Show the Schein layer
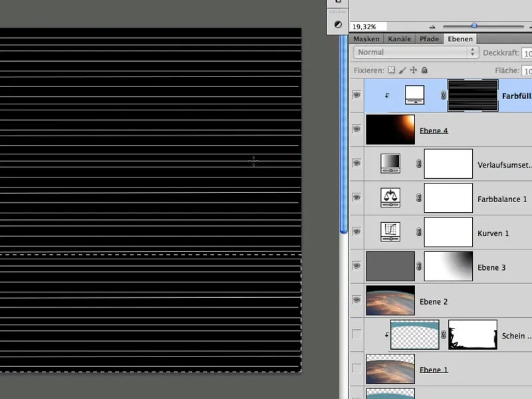This screenshot has width=532, height=399. (x=356, y=334)
